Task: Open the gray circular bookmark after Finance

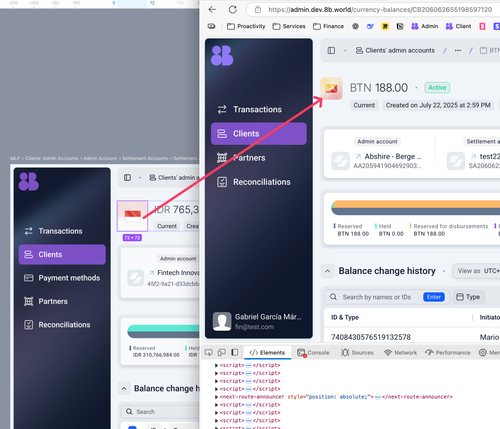Action: [355, 26]
